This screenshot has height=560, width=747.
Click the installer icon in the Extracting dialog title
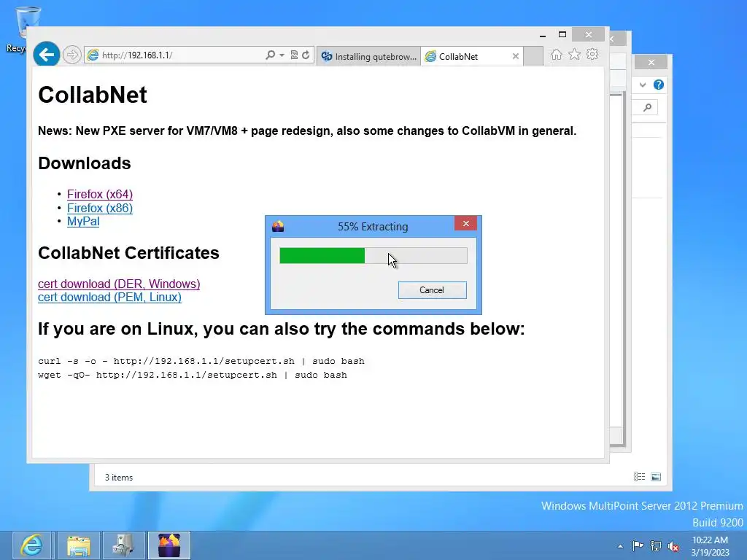tap(278, 226)
